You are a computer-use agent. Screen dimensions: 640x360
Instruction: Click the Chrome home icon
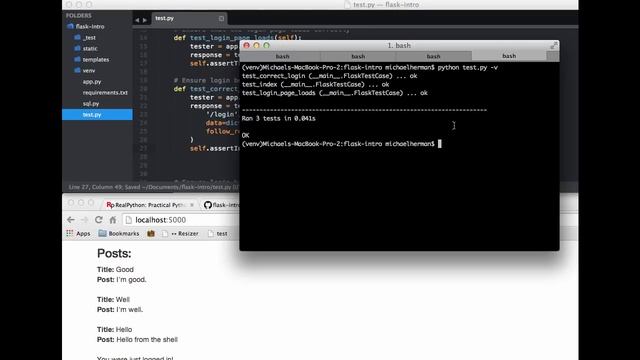click(113, 220)
